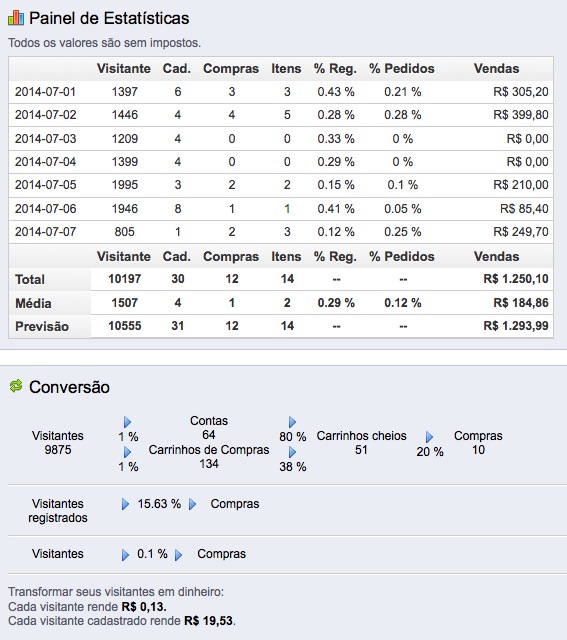
Task: Select date row 2014-07-07
Action: pos(281,232)
